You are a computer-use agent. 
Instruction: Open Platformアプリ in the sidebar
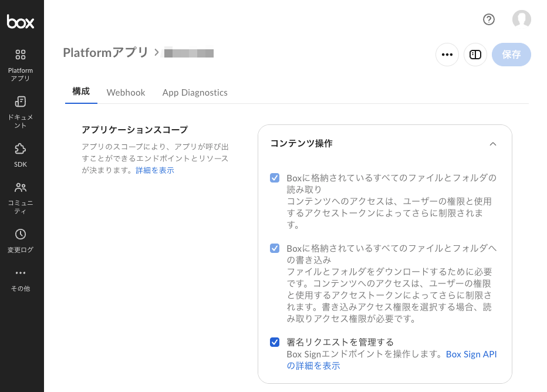pos(21,65)
